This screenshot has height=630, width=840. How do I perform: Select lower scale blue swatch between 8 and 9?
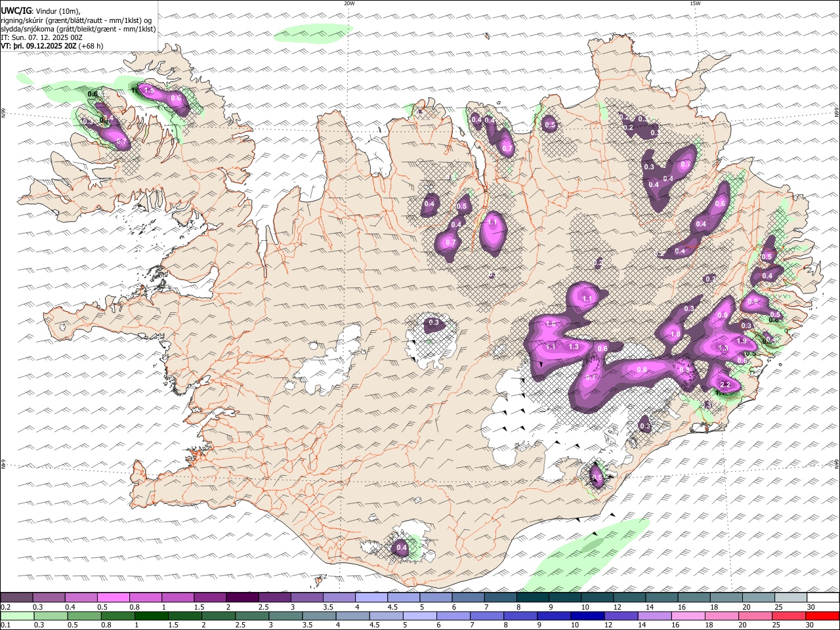click(x=520, y=616)
